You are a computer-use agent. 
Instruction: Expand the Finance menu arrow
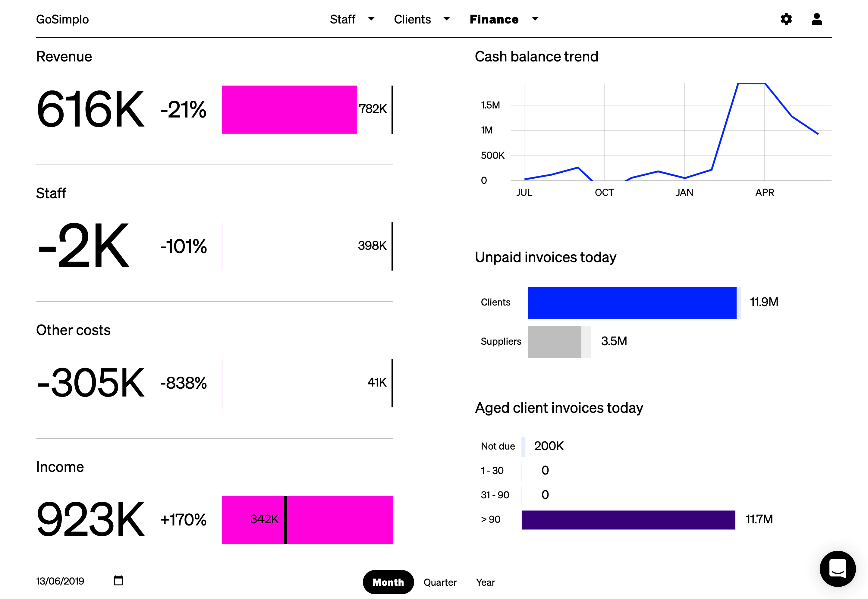pos(535,19)
